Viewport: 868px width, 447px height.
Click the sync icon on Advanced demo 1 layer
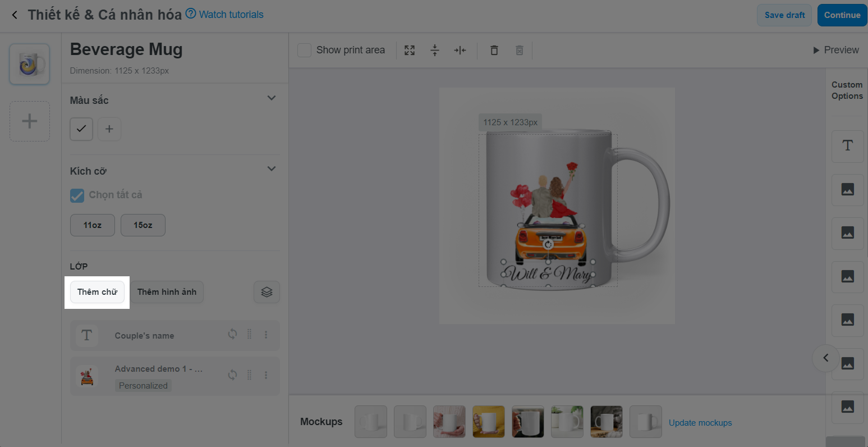point(232,375)
